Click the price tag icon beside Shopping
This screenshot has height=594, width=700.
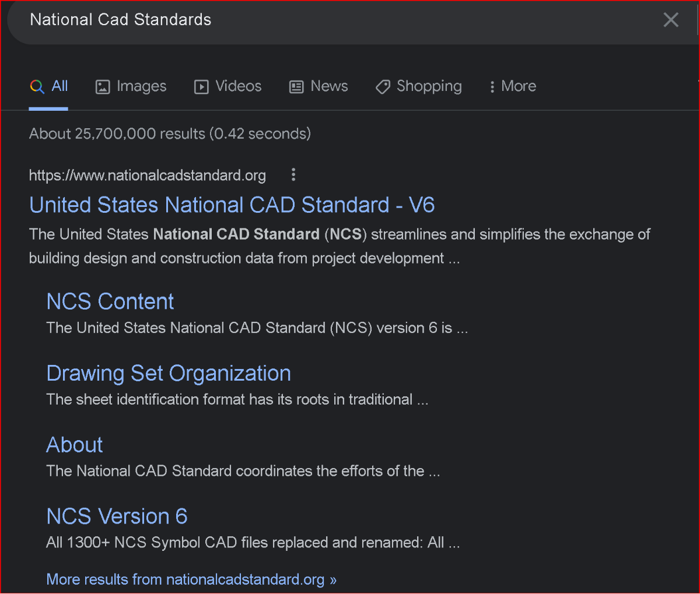click(x=383, y=87)
